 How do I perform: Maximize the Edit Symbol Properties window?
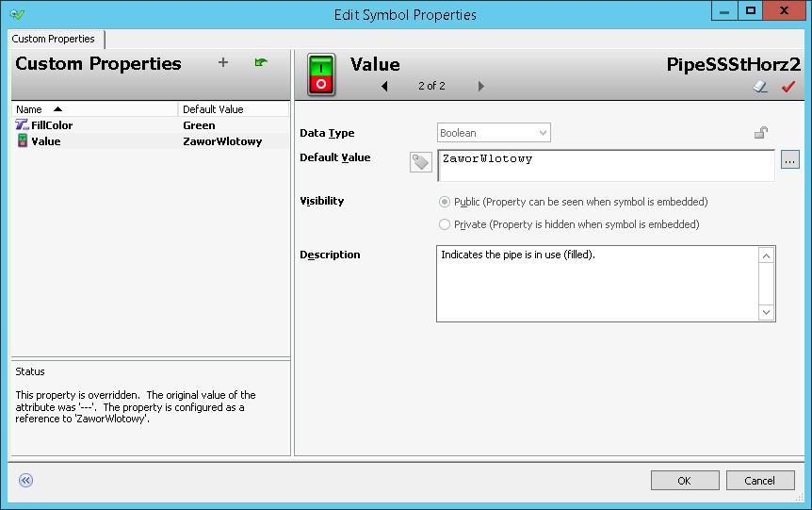750,11
